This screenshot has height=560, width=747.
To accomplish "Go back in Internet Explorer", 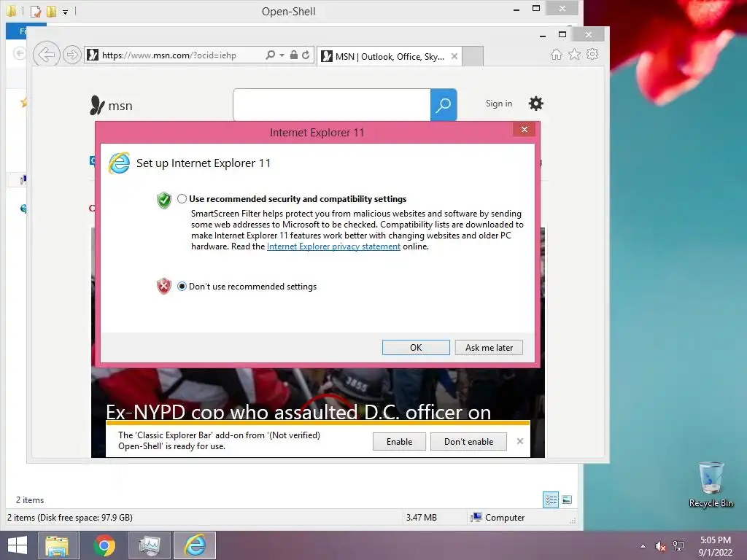I will (46, 55).
